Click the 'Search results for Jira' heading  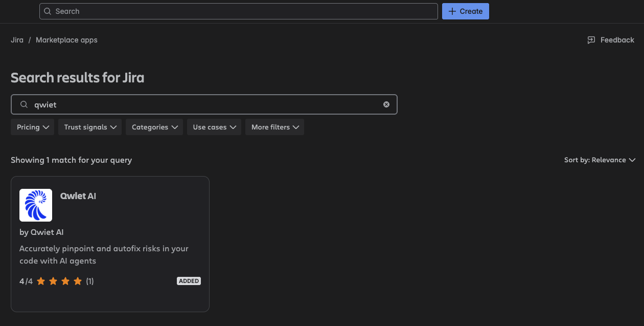77,78
